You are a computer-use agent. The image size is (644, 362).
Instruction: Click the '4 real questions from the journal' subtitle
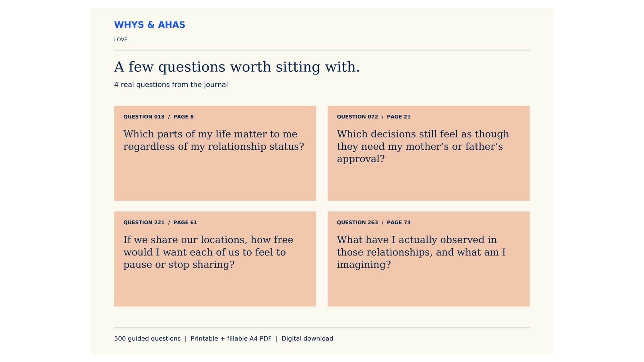tap(171, 85)
